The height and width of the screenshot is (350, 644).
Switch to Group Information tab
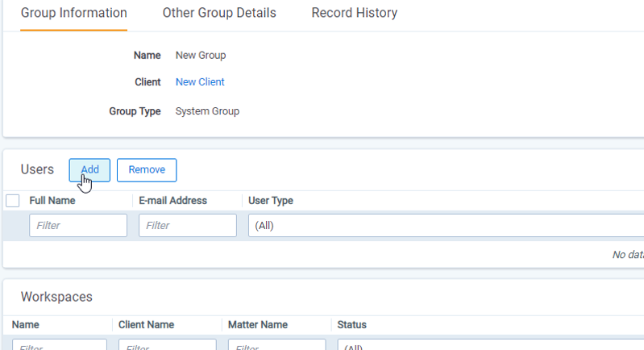coord(74,13)
